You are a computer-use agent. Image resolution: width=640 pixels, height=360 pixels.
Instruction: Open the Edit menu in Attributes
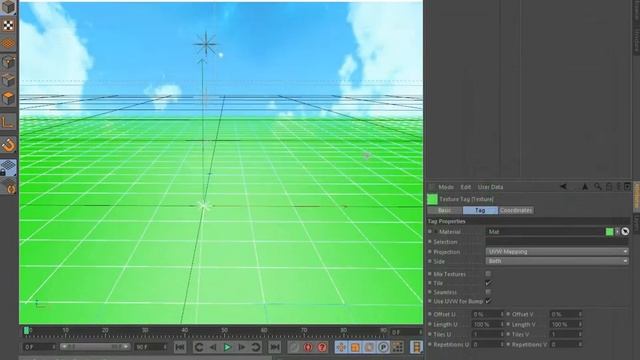(x=465, y=187)
